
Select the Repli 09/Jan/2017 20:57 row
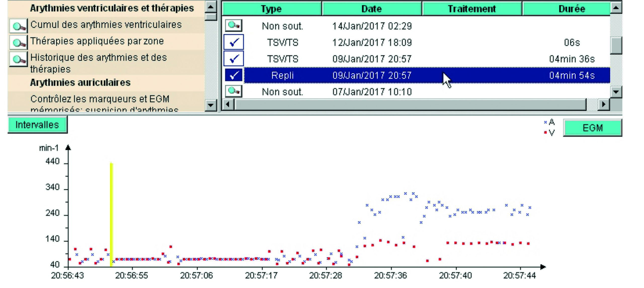click(x=371, y=75)
